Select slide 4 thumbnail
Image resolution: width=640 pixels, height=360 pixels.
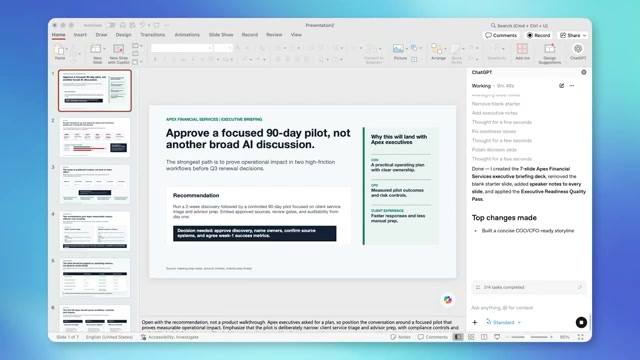tap(95, 231)
